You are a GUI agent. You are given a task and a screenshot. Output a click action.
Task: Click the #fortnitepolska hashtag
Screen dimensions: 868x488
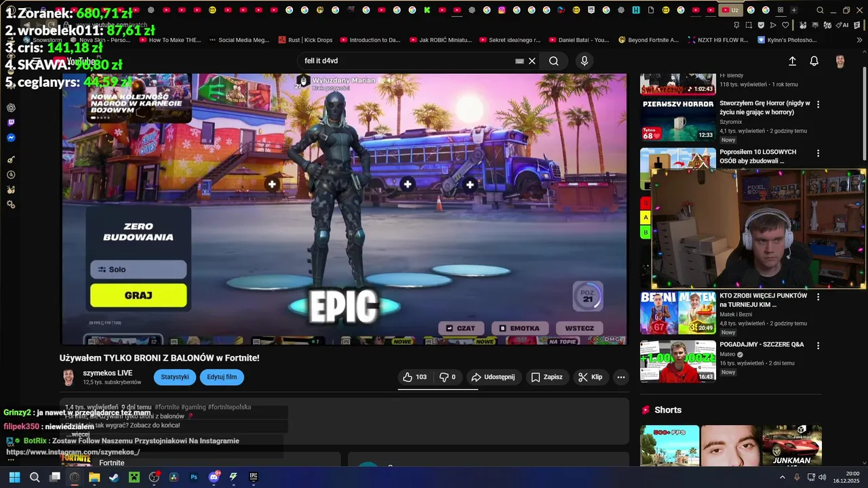point(229,407)
